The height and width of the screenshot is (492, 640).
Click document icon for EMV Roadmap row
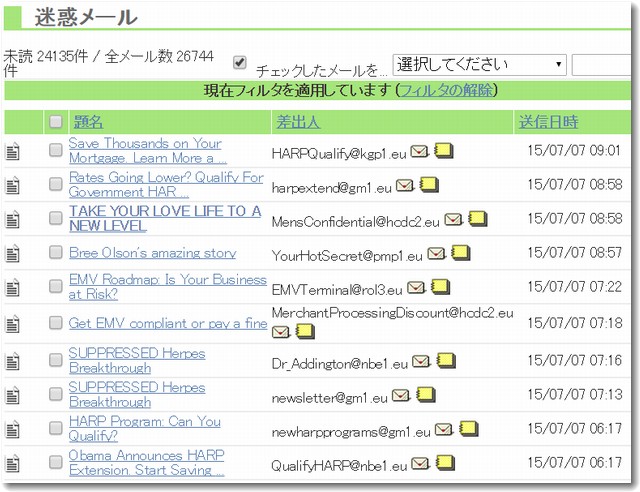[12, 287]
